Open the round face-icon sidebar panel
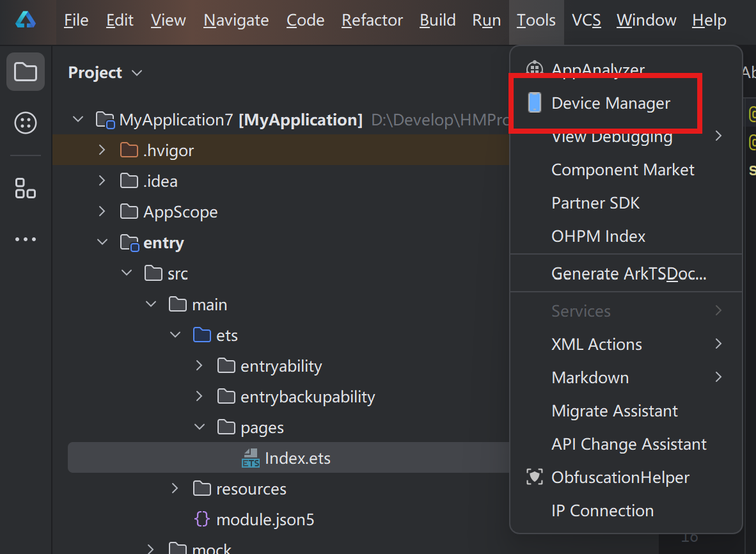Screen dimensions: 756x554 (x=26, y=122)
